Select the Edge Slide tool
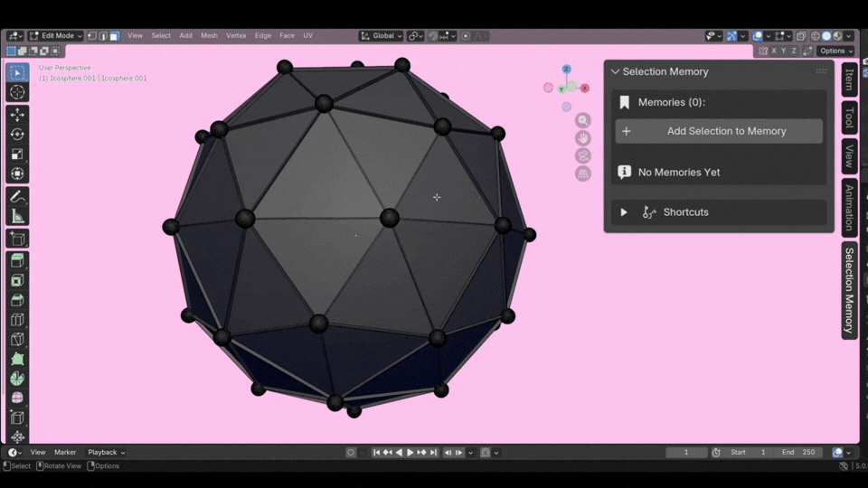This screenshot has width=868, height=488. pos(17,418)
